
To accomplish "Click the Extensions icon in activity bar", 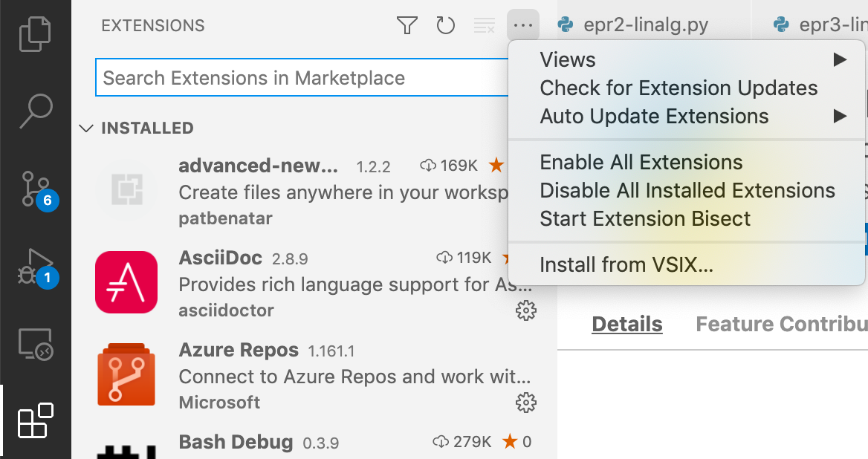I will coord(35,421).
